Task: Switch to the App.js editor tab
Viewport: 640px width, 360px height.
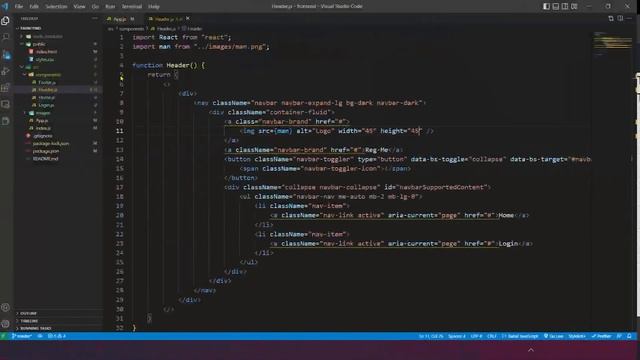Action: pyautogui.click(x=121, y=19)
